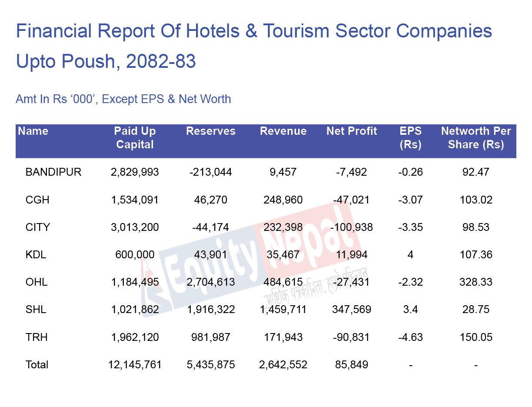Click the EPS (Rs) column header
Image resolution: width=532 pixels, height=407 pixels.
pyautogui.click(x=410, y=138)
